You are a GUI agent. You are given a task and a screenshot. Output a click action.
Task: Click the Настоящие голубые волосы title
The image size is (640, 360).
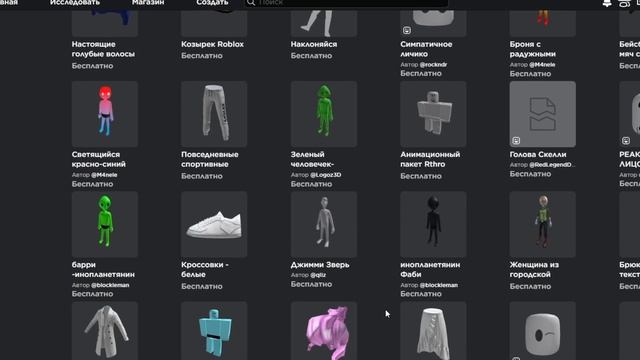pyautogui.click(x=103, y=49)
